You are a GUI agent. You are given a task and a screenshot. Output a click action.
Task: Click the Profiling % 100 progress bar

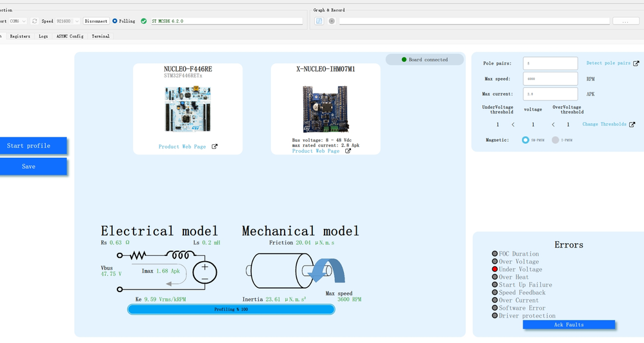(231, 309)
